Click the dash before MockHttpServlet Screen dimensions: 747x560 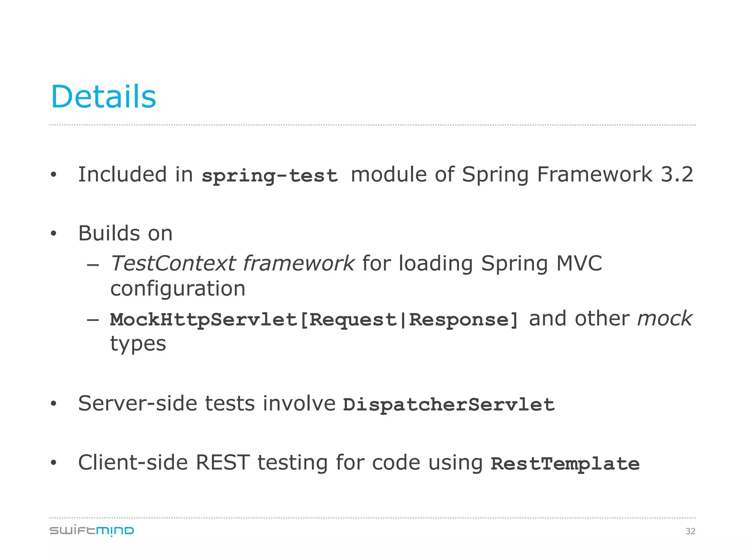point(93,320)
